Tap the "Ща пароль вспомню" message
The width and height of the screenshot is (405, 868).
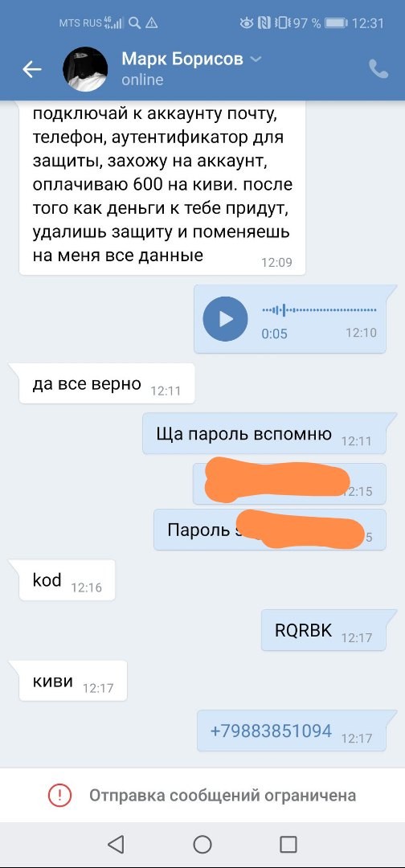264,433
